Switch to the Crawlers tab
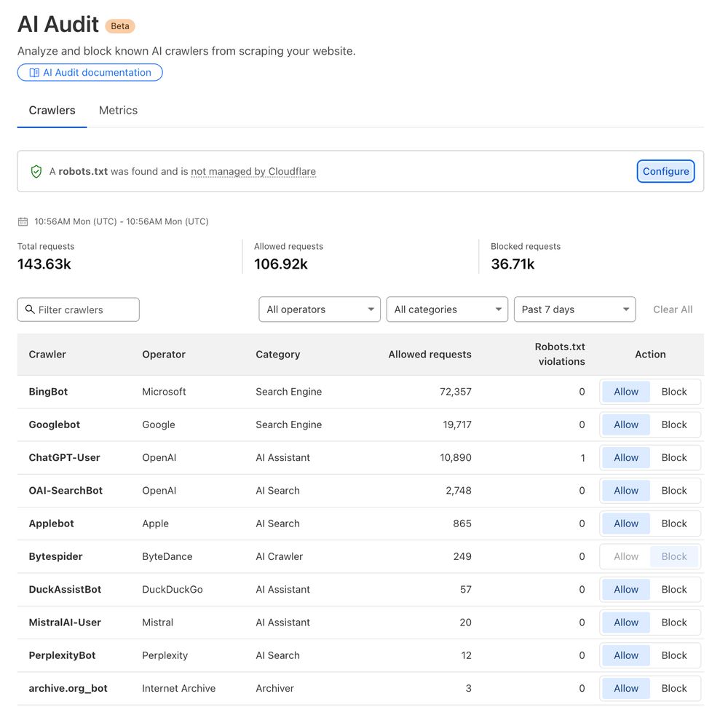 click(52, 111)
